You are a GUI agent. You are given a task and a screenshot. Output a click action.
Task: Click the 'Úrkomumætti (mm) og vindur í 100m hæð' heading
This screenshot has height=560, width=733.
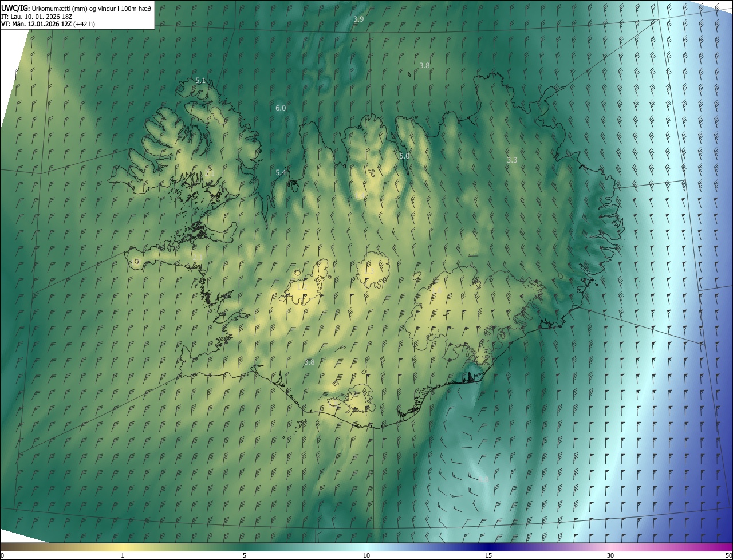pyautogui.click(x=92, y=8)
